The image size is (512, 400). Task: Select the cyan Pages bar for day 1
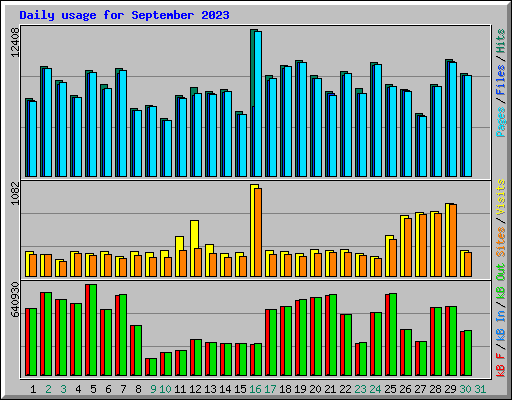point(33,139)
